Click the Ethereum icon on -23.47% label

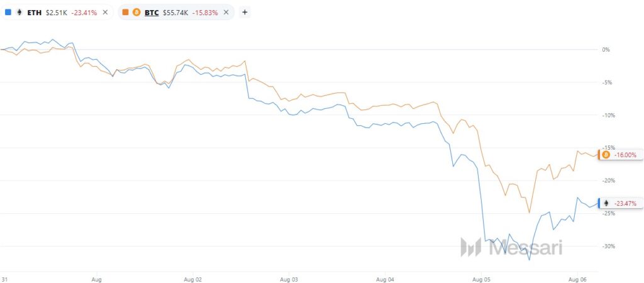(x=606, y=203)
